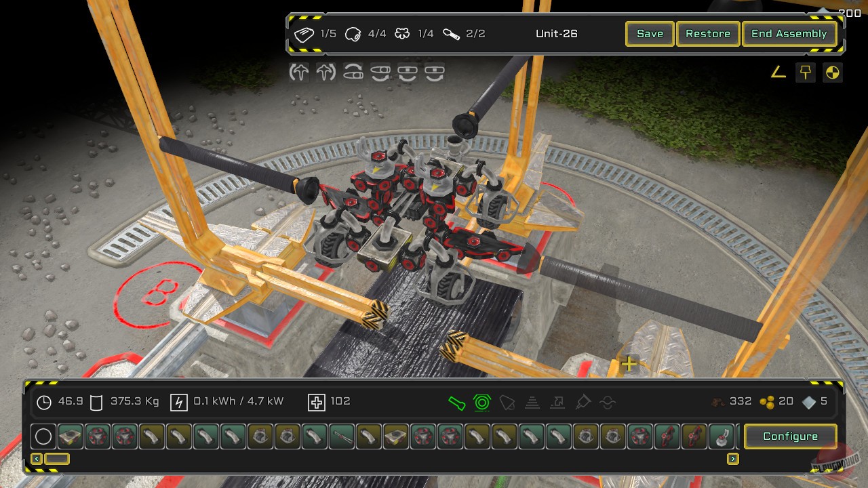Click the yellow pin icon

[x=805, y=72]
